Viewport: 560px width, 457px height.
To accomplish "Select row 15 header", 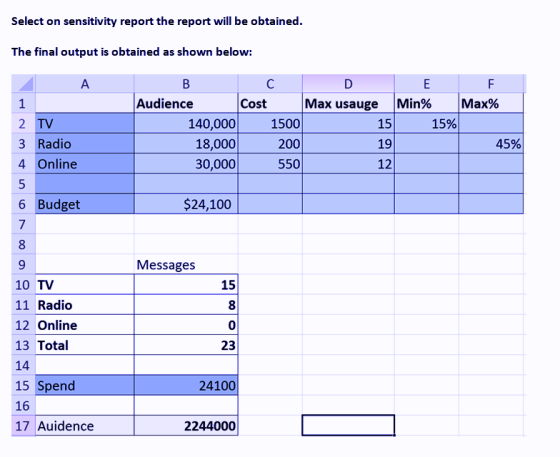I will (x=24, y=385).
